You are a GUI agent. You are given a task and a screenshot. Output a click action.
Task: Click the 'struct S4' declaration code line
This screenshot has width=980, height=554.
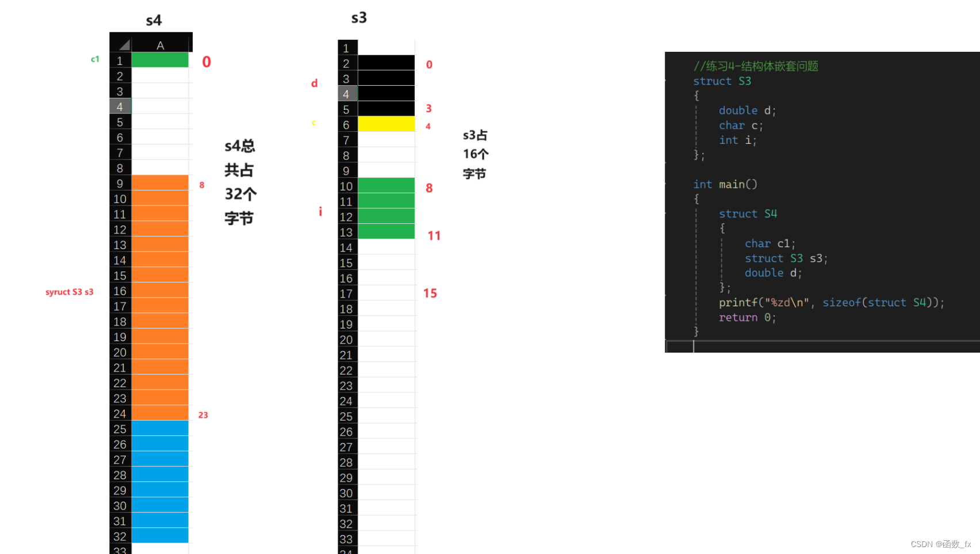click(x=748, y=213)
